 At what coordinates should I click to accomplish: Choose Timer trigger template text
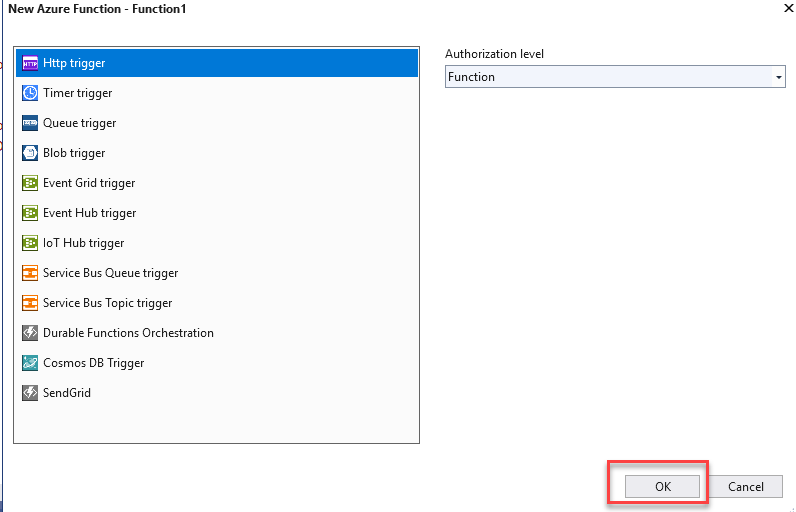coord(78,93)
